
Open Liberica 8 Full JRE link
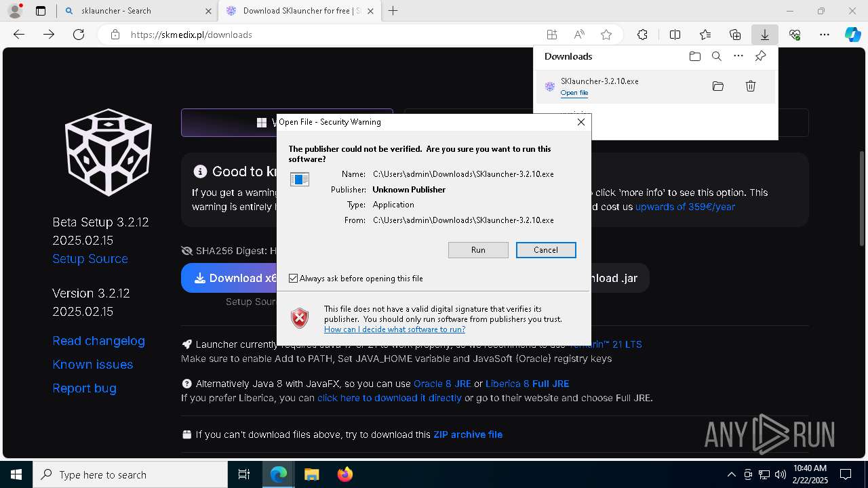pyautogui.click(x=527, y=384)
